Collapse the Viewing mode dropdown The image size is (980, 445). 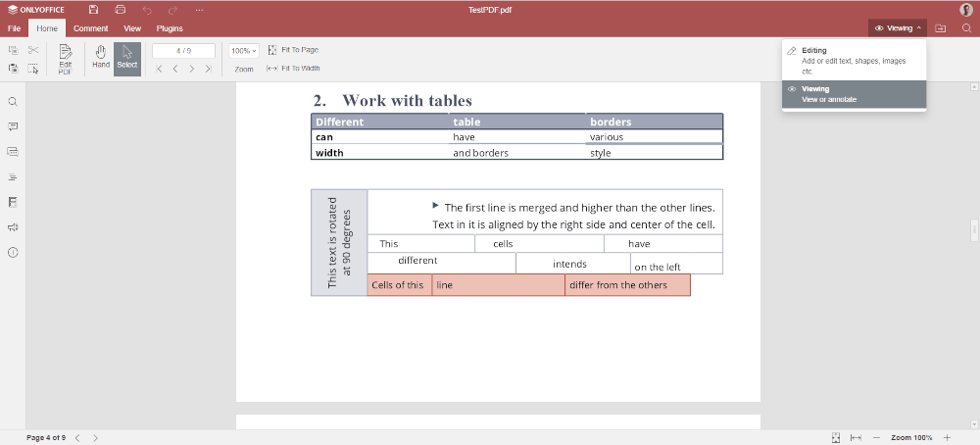[x=897, y=28]
